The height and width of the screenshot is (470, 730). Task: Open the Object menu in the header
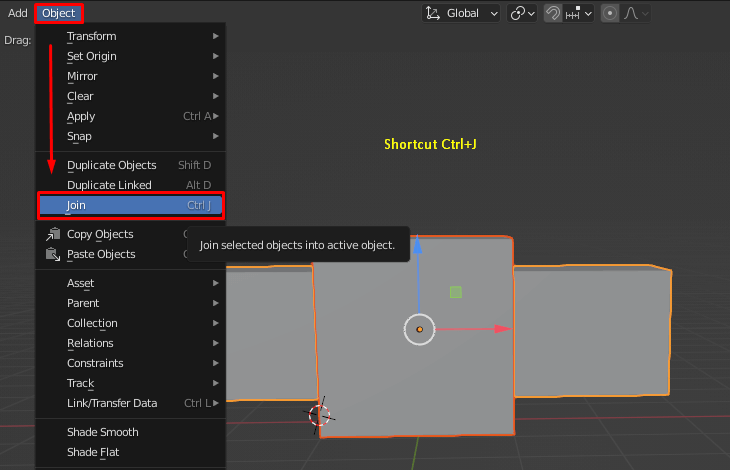pyautogui.click(x=58, y=13)
